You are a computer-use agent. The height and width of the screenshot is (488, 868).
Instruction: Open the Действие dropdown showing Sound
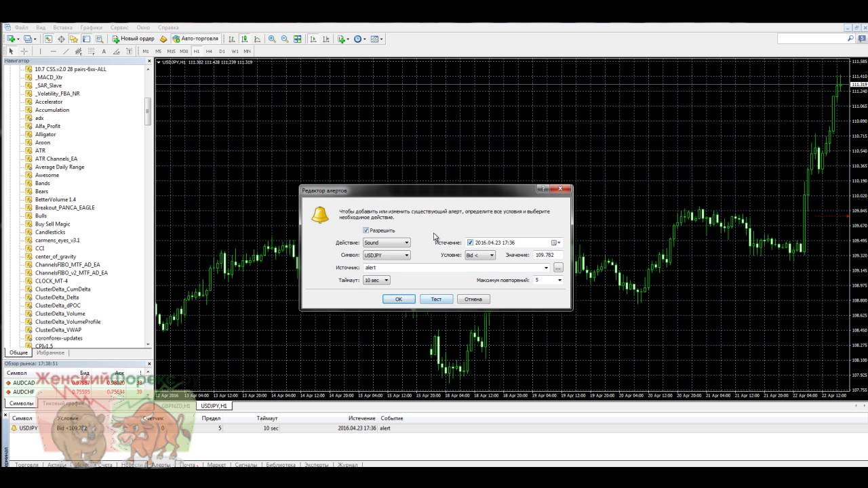pos(387,243)
